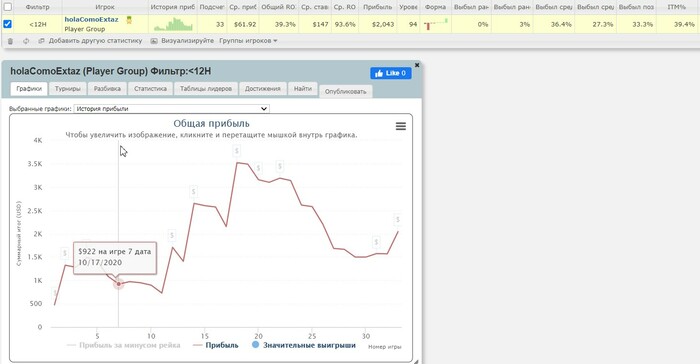Sort by Прибыль column header
Viewport: 700px width, 364px height.
click(x=378, y=7)
